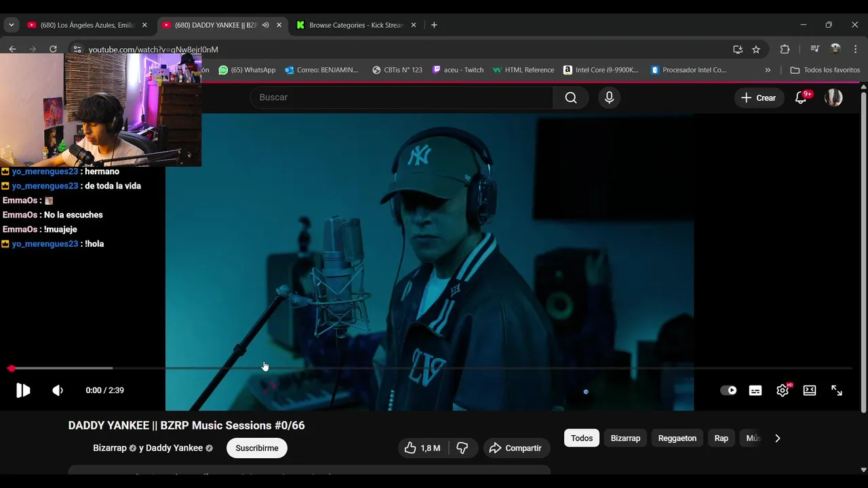Viewport: 868px width, 488px height.
Task: Open the aceu - Twitch bookmark
Action: pos(458,70)
